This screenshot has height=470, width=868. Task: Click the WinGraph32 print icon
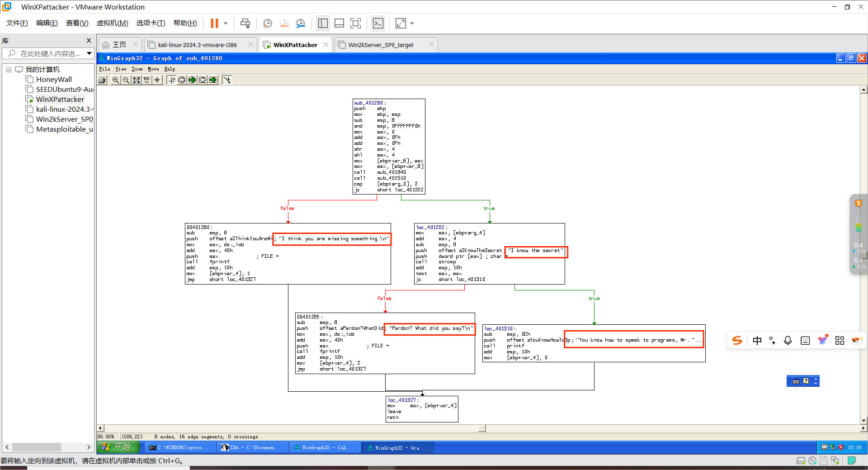point(103,80)
